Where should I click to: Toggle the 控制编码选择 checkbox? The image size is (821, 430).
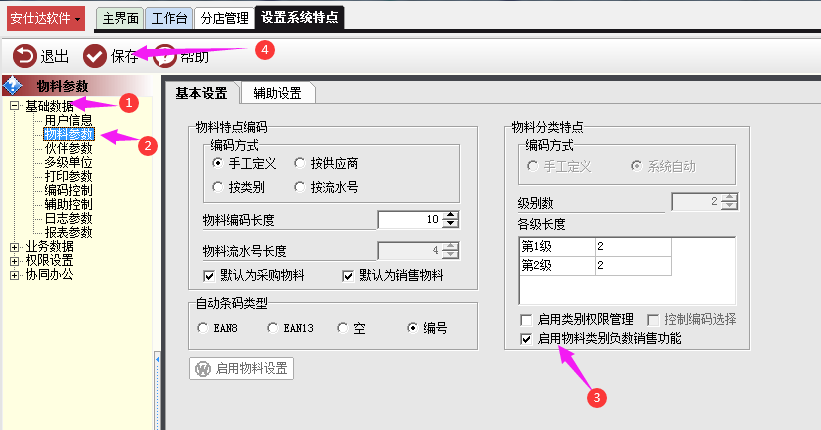653,319
